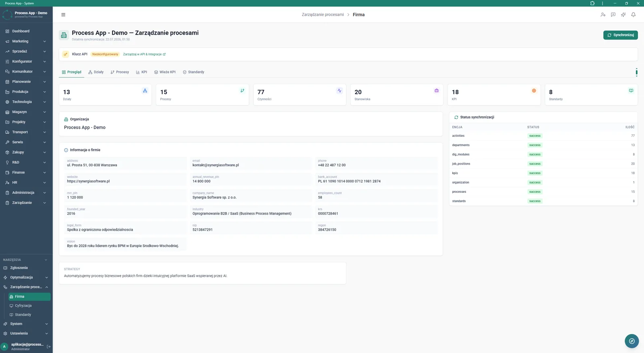This screenshot has width=644, height=353.
Task: Switch to the Przegląd tab
Action: point(72,72)
